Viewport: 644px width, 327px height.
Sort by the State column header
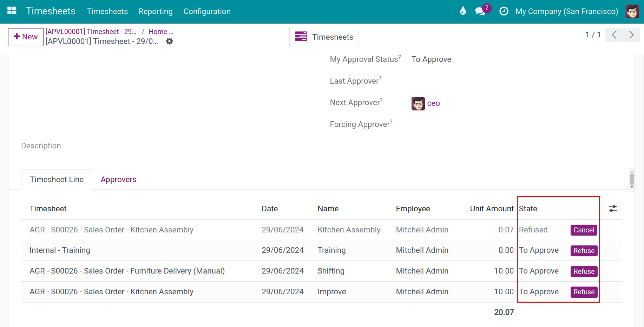click(x=528, y=209)
